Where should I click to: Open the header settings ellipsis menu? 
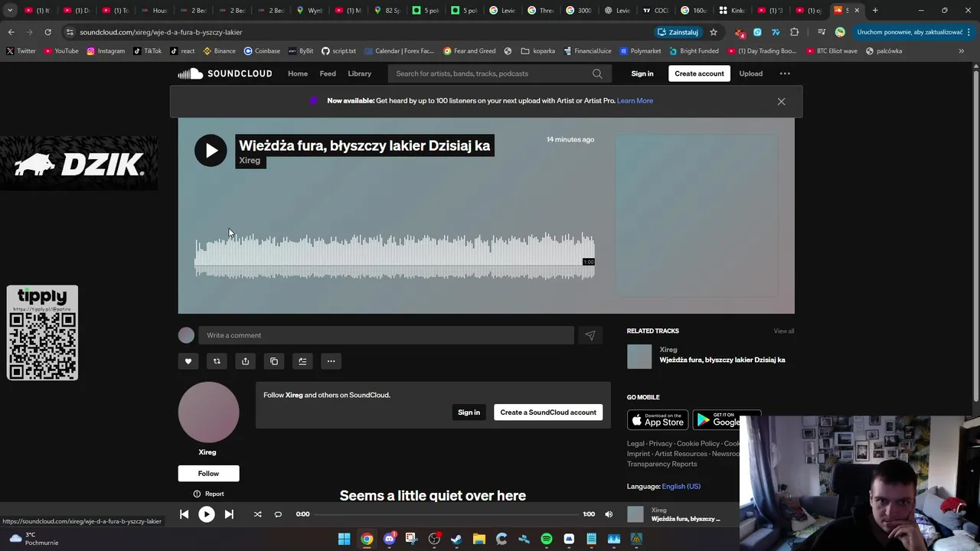click(x=785, y=73)
